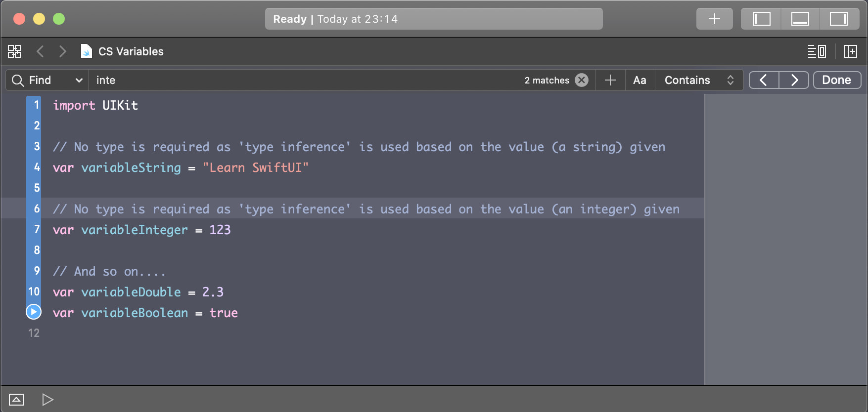Click Done to close find bar
Screen dimensions: 868x412
click(837, 80)
